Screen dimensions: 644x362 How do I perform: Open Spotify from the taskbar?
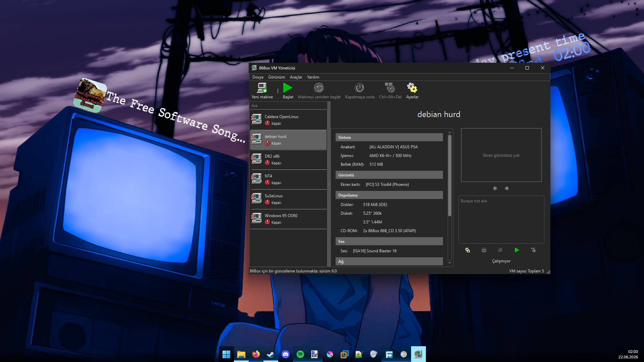[x=300, y=354]
